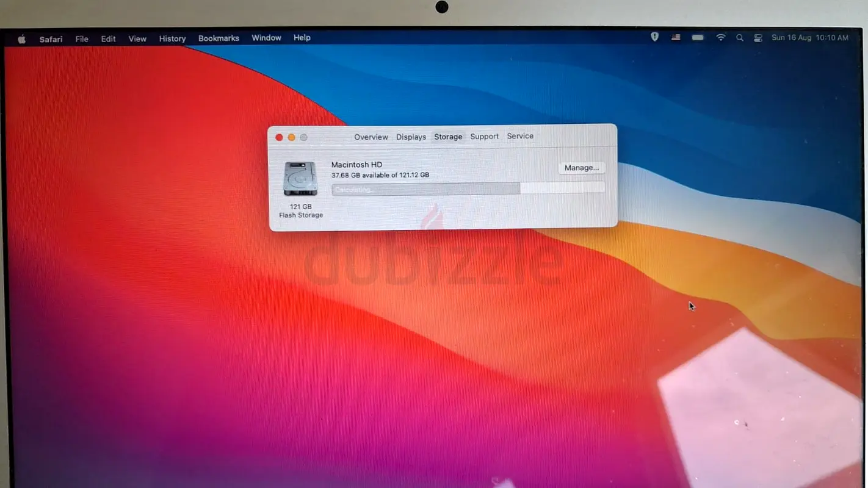Screen dimensions: 868x488
Task: Open the Bookmarks menu
Action: point(219,38)
